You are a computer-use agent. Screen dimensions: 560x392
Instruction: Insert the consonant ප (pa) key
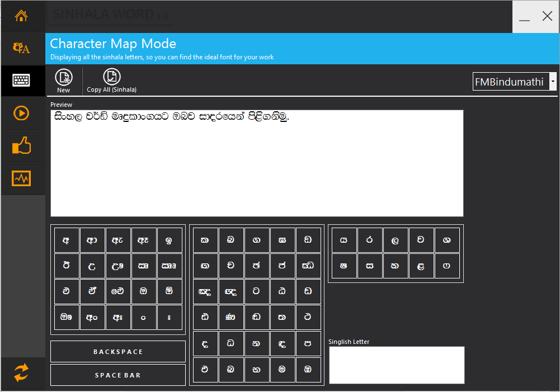[x=308, y=344]
